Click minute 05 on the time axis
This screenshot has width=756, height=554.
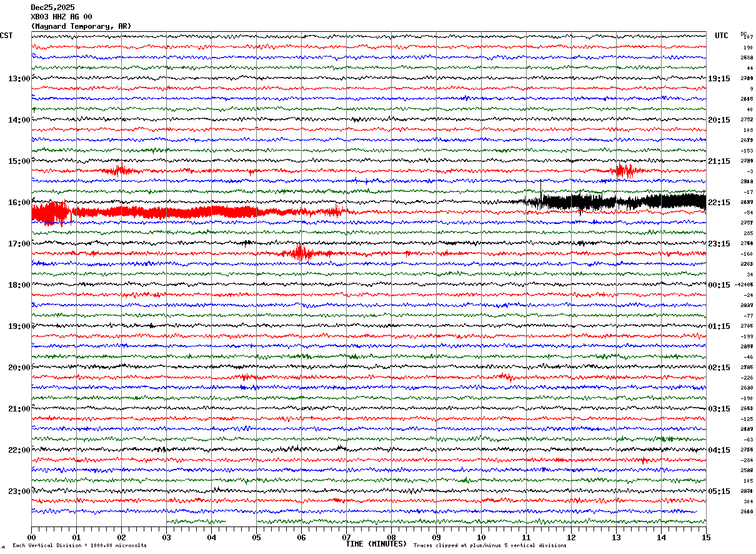[256, 537]
